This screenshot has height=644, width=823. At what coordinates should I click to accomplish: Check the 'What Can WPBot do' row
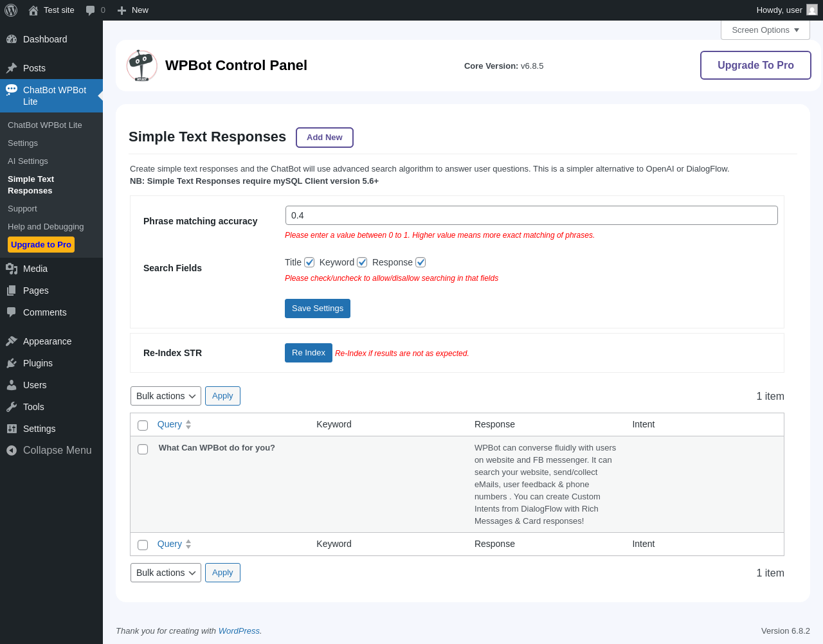pyautogui.click(x=143, y=449)
